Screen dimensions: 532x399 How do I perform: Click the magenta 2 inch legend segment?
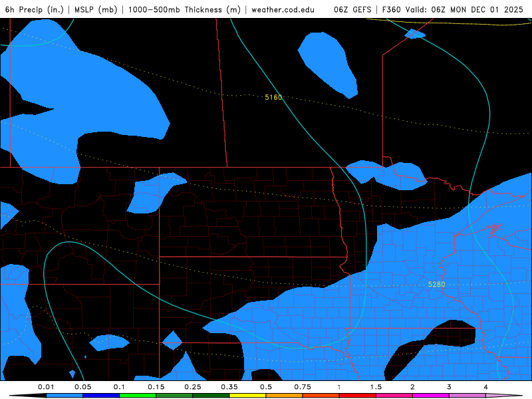coord(431,396)
